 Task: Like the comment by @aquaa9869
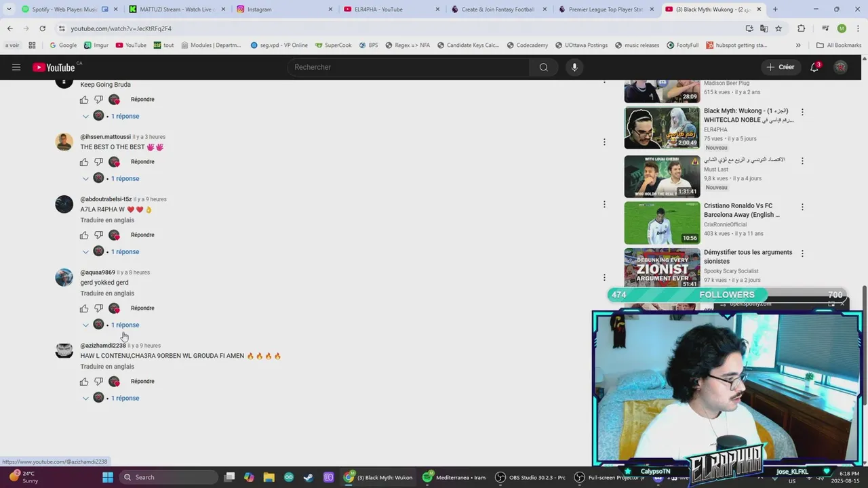pos(84,308)
